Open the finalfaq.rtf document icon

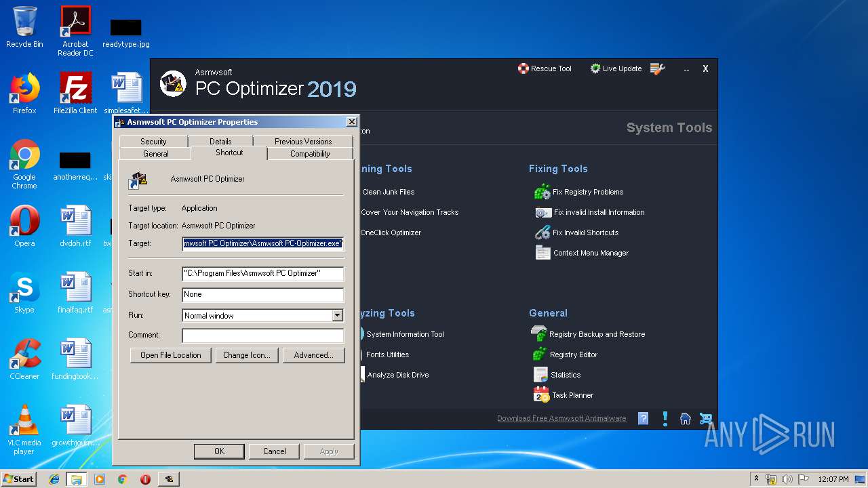(x=75, y=293)
